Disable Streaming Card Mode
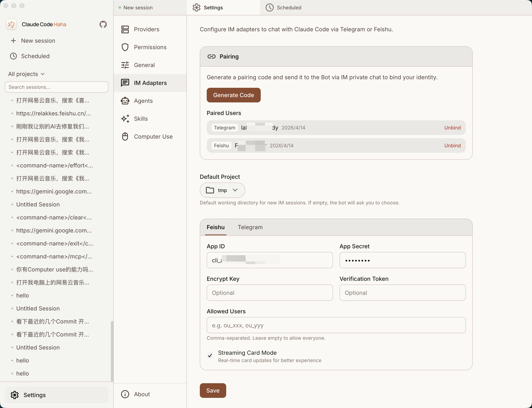The height and width of the screenshot is (408, 532). click(210, 356)
